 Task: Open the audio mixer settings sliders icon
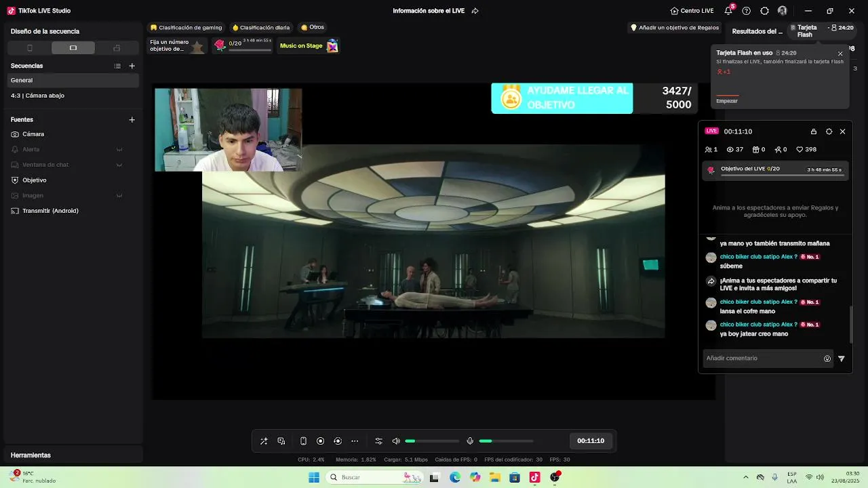click(379, 441)
